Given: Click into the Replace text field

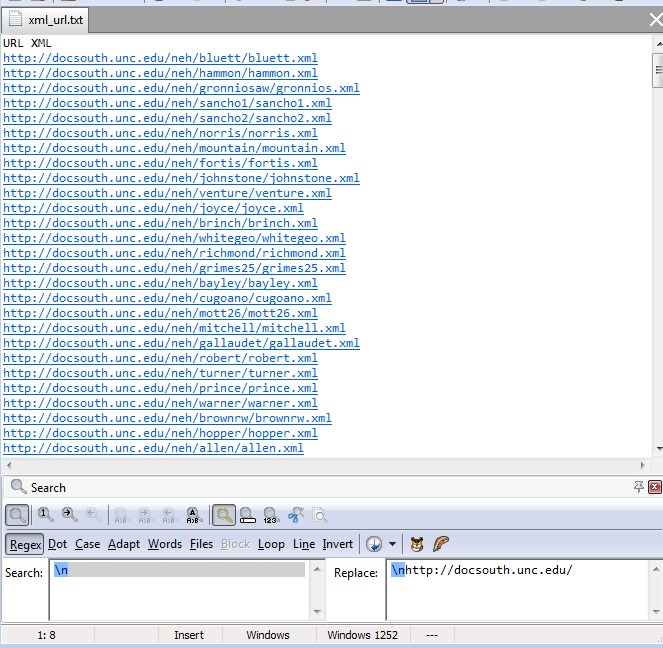Looking at the screenshot, I should coord(517,590).
